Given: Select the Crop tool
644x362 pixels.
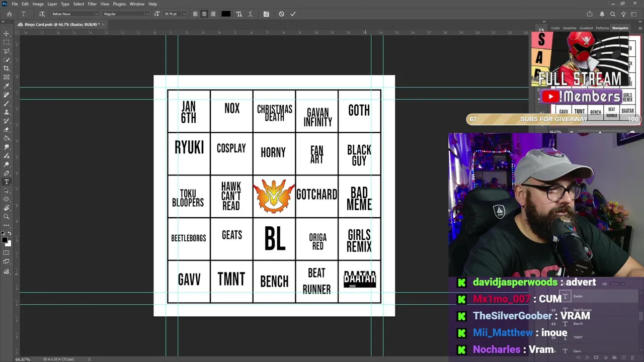Looking at the screenshot, I should 7,68.
